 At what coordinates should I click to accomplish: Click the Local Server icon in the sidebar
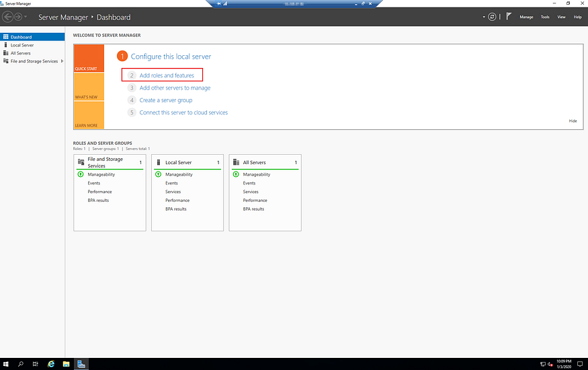tap(5, 45)
